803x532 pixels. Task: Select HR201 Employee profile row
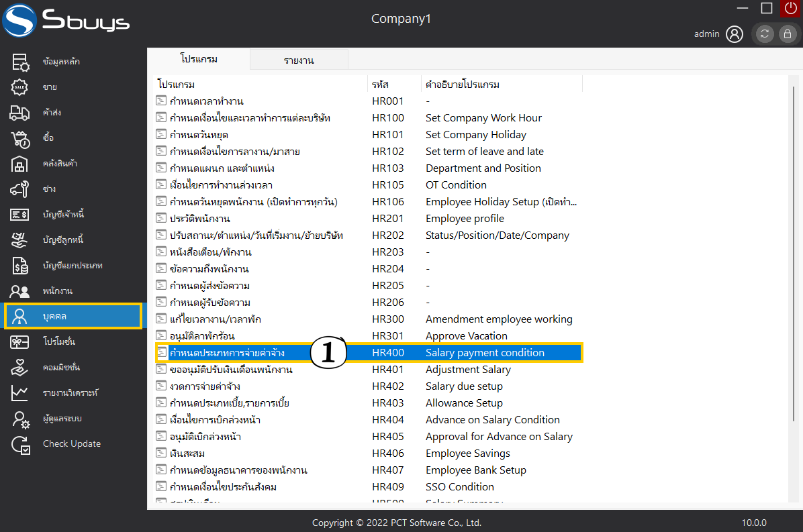tap(200, 219)
